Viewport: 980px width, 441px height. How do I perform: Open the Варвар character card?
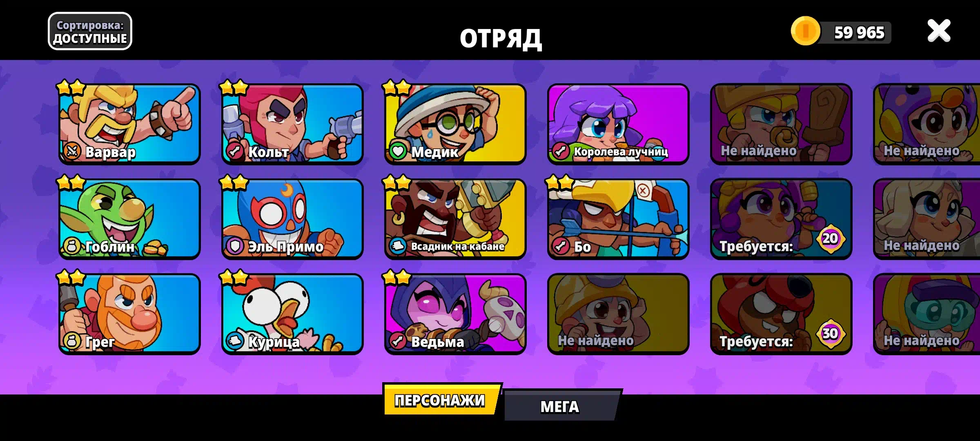point(129,124)
